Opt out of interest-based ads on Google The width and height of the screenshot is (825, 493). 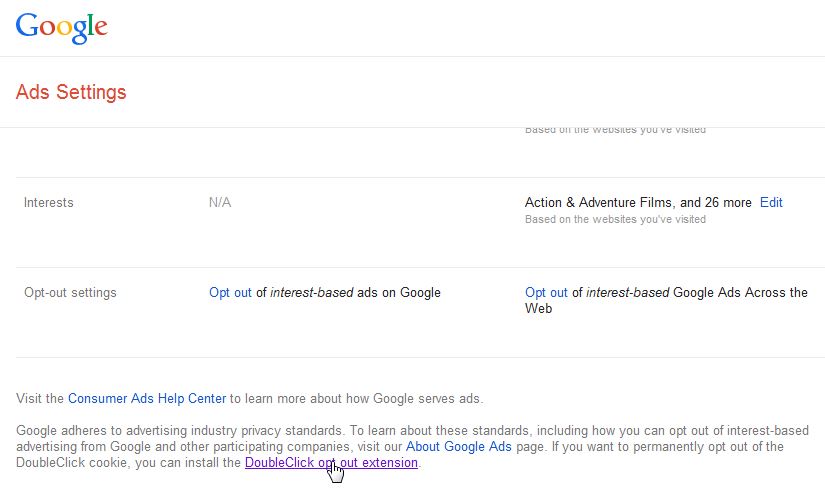230,293
